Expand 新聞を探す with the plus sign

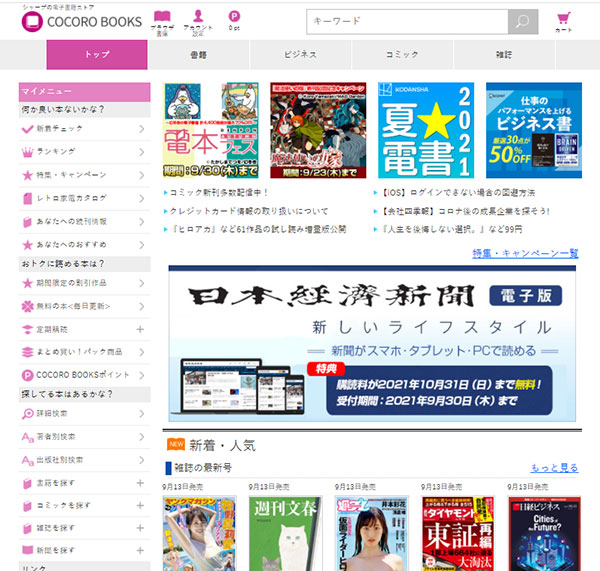[140, 550]
